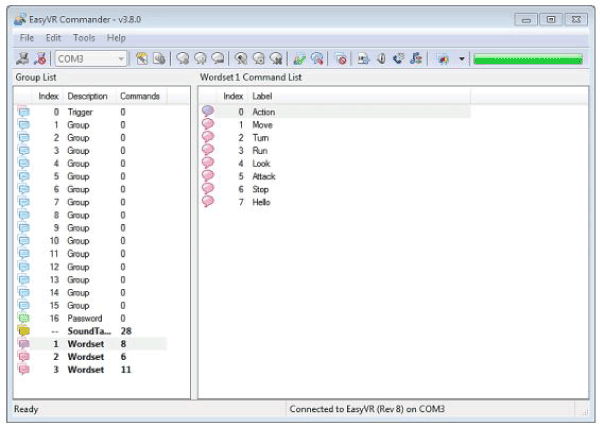Click the music notes sound table icon
The height and width of the screenshot is (430, 600).
(x=416, y=59)
